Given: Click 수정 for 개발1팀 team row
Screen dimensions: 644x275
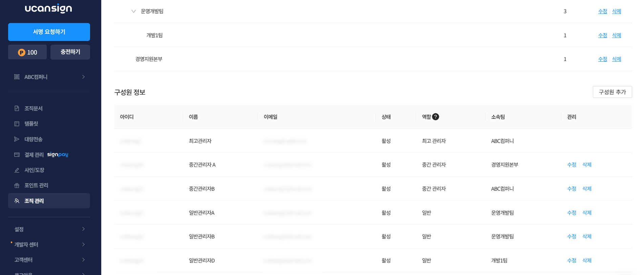Looking at the screenshot, I should click(603, 35).
